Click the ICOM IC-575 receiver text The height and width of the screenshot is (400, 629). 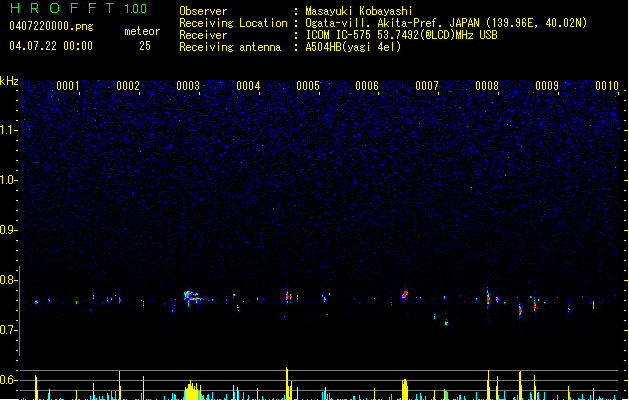pos(401,35)
